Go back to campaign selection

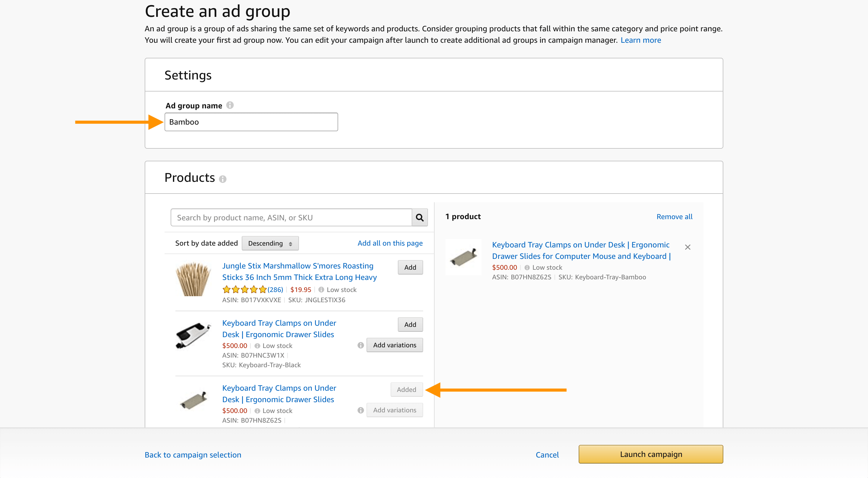[193, 455]
